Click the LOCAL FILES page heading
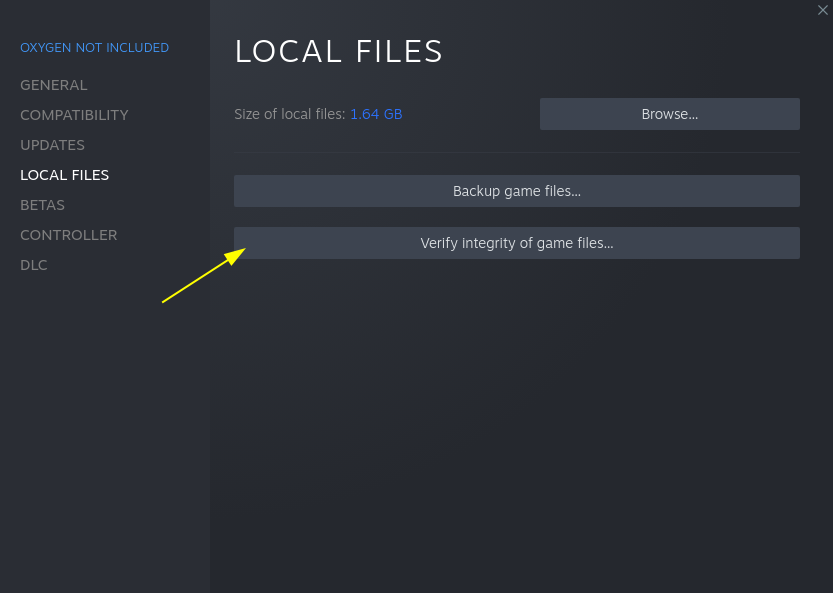The height and width of the screenshot is (593, 833). click(x=338, y=52)
